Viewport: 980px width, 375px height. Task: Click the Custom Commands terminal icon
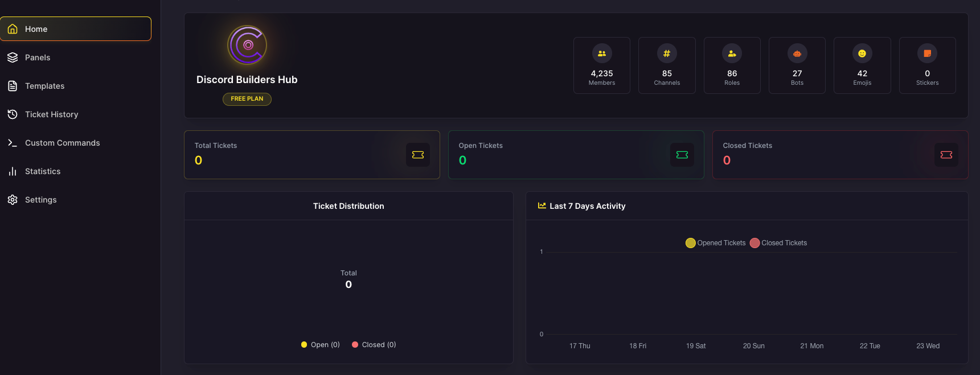tap(13, 143)
